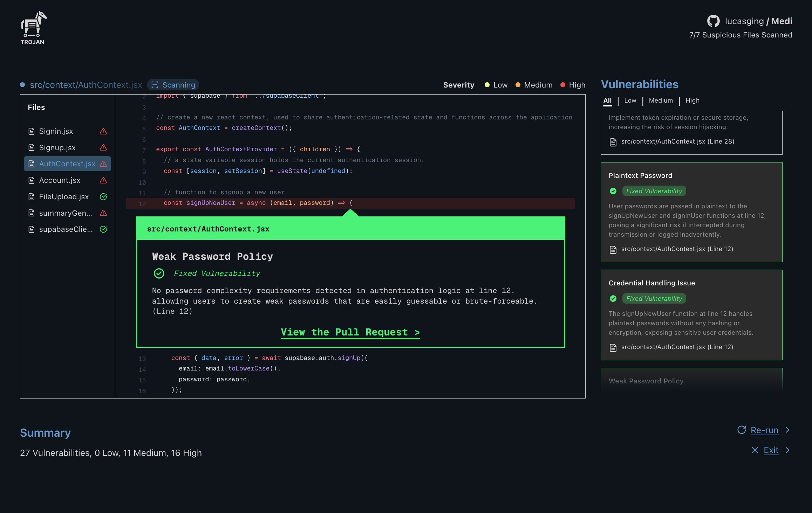812x513 pixels.
Task: Click the green check in Plaintext Password card
Action: pyautogui.click(x=613, y=191)
